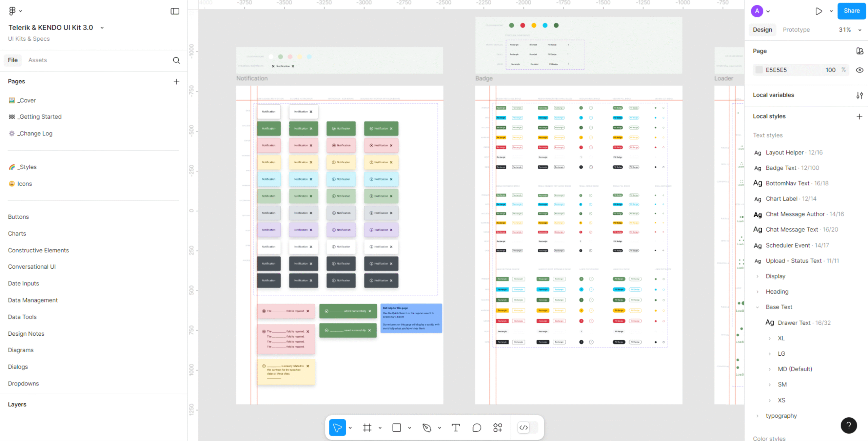The height and width of the screenshot is (441, 868).
Task: Select the Rectangle shape tool
Action: (397, 428)
